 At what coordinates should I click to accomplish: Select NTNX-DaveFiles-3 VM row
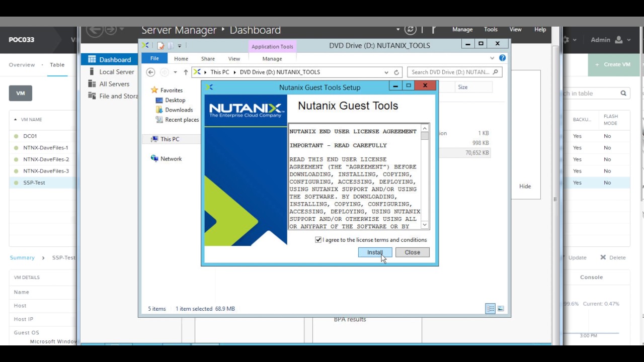click(45, 171)
